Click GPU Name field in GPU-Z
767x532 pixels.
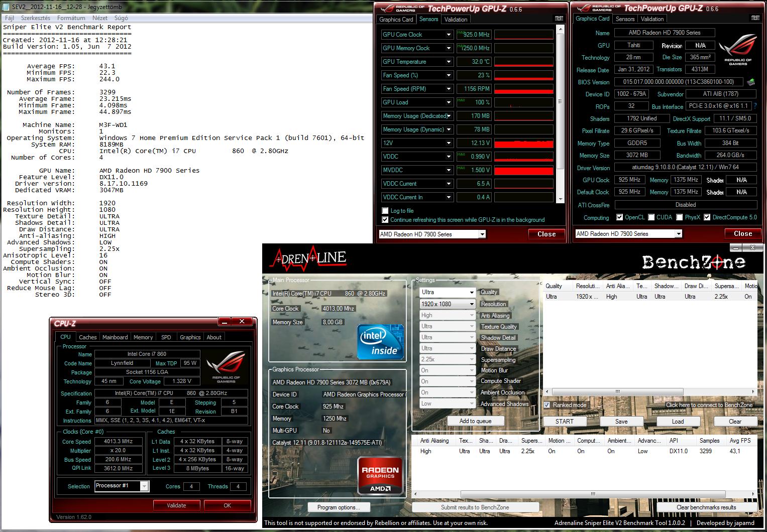tap(665, 33)
